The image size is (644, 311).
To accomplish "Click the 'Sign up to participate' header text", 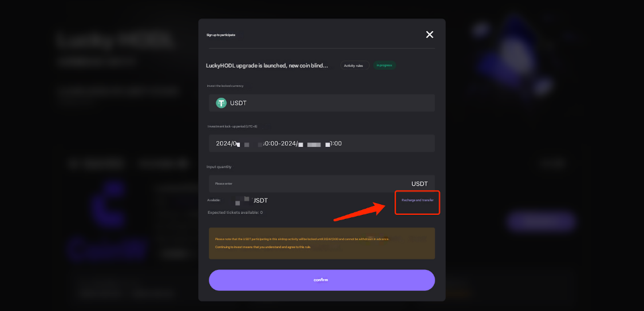I will pyautogui.click(x=220, y=35).
